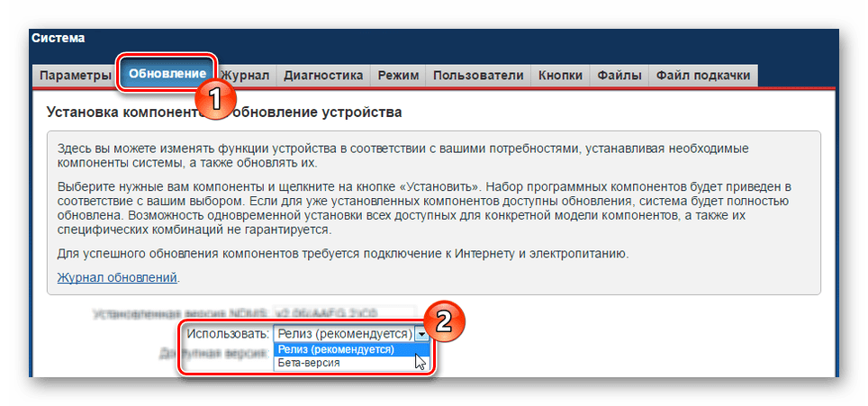The width and height of the screenshot is (868, 406).
Task: Open the Журнал tab
Action: tap(246, 76)
